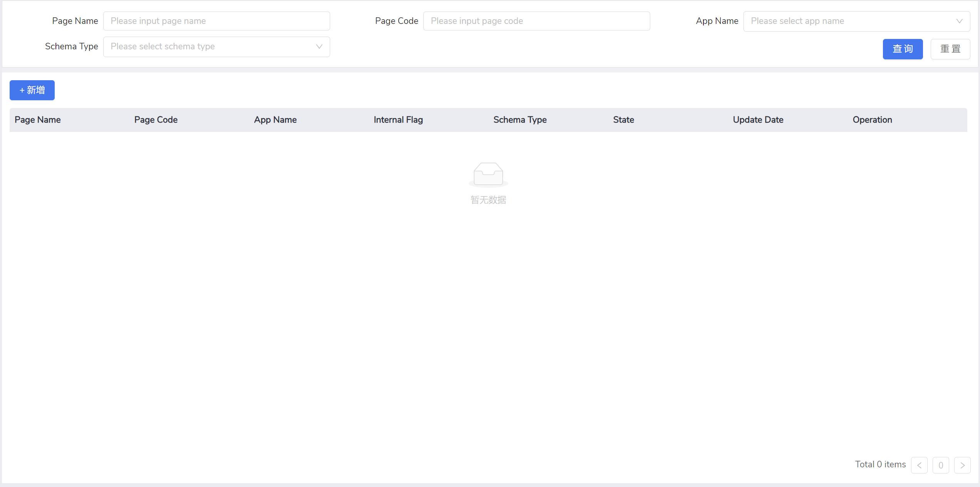
Task: Click the State column toggle area
Action: 623,120
